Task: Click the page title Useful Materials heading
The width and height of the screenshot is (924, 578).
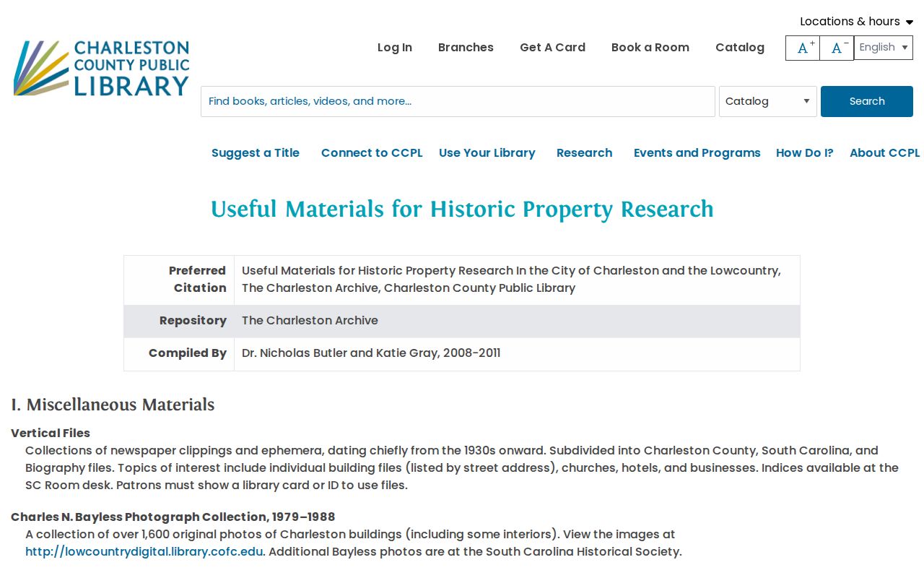Action: point(462,209)
